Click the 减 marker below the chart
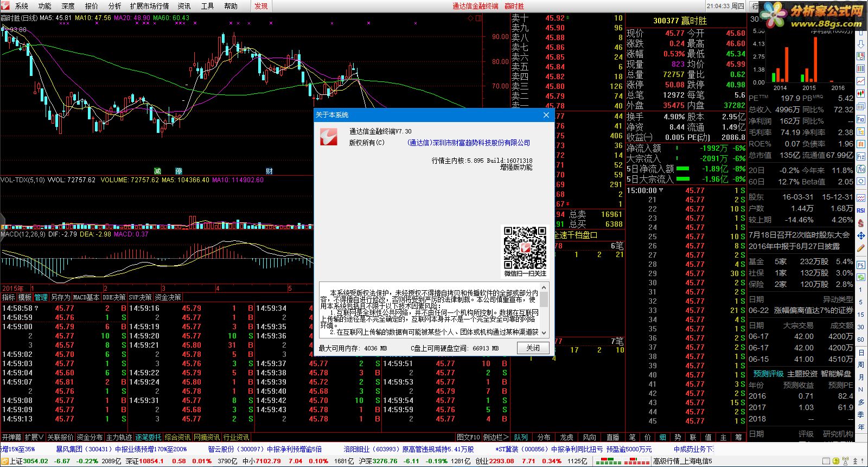868x467 pixels. (x=157, y=171)
